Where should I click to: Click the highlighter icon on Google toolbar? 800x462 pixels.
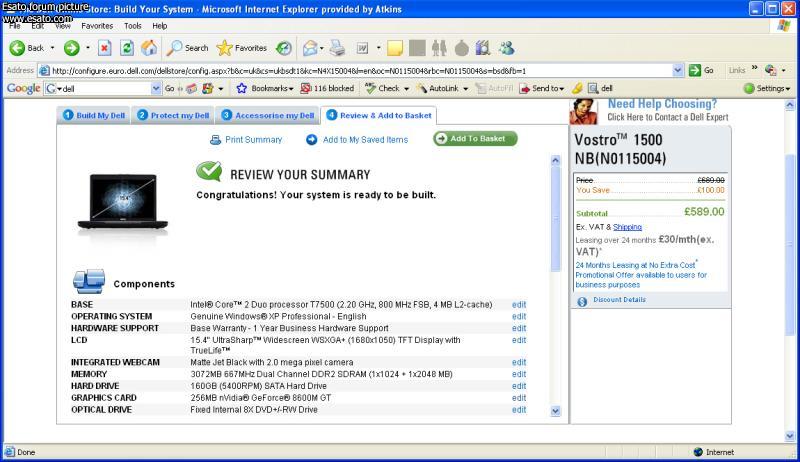pyautogui.click(x=577, y=88)
